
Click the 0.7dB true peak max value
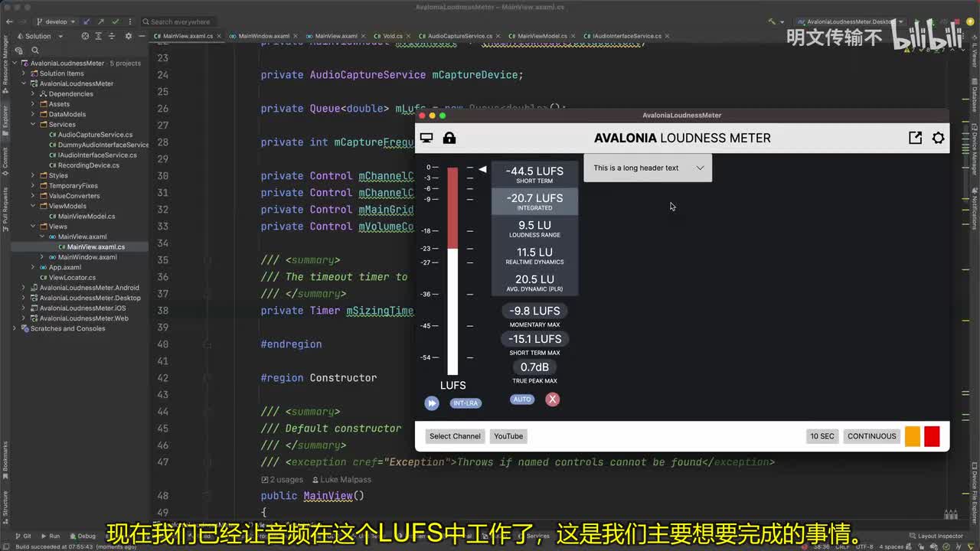pos(534,367)
